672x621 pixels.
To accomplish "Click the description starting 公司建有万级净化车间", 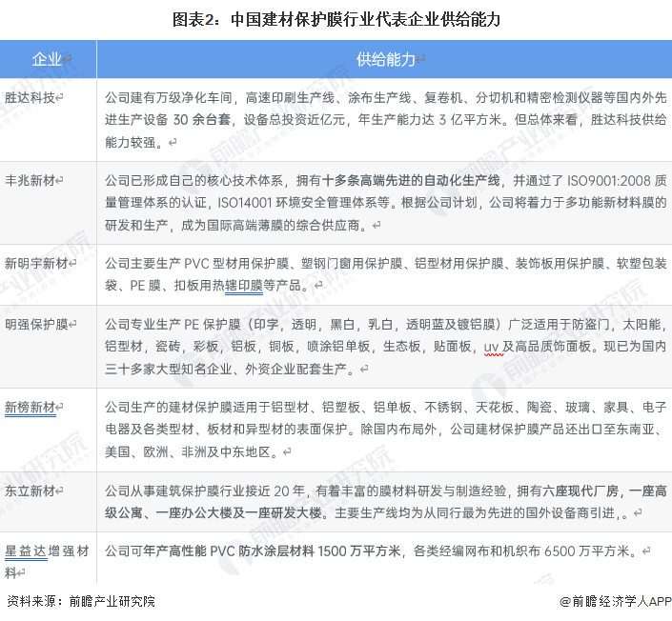I will tap(385, 120).
